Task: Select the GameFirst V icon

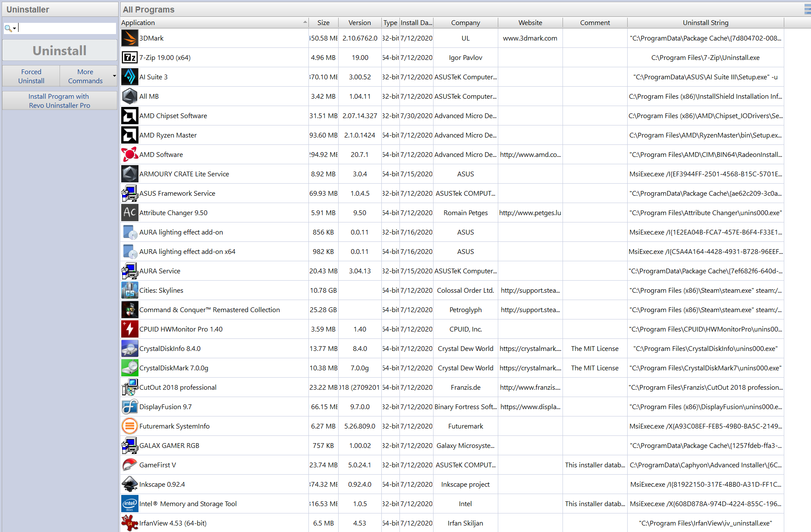Action: pos(129,465)
